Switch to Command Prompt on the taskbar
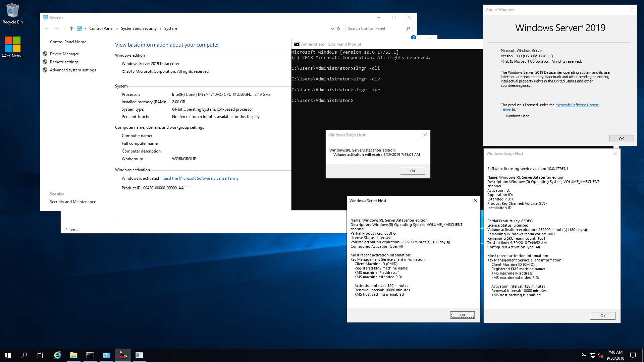The height and width of the screenshot is (362, 644). (90, 355)
